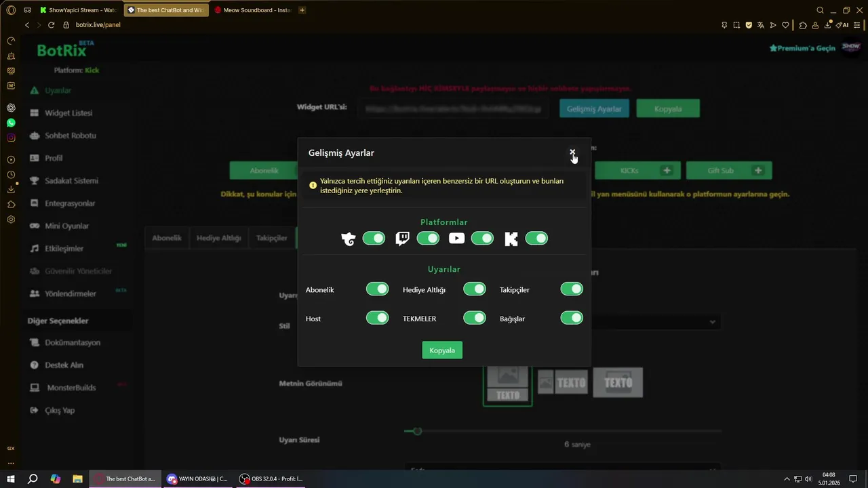
Task: Close the Gelişmiş Ayarlar dialog
Action: 572,152
